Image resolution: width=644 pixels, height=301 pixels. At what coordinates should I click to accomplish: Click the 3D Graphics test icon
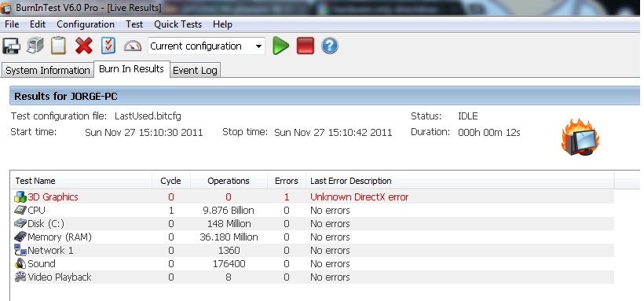(x=20, y=197)
